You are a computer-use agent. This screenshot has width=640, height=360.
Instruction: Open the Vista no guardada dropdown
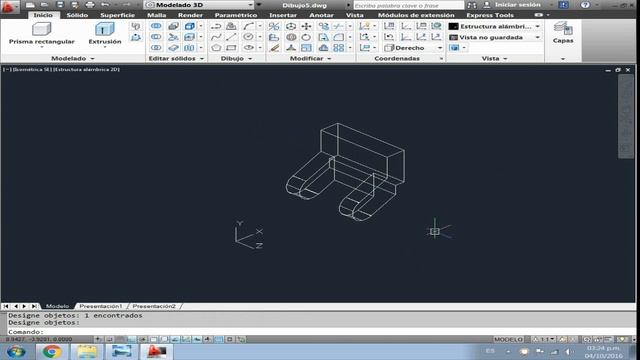click(x=495, y=37)
